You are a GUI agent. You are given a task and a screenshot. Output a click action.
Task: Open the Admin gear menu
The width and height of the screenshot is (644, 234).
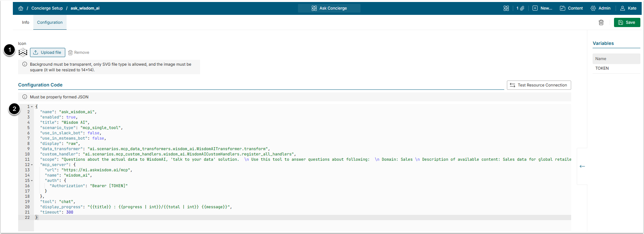tap(600, 8)
